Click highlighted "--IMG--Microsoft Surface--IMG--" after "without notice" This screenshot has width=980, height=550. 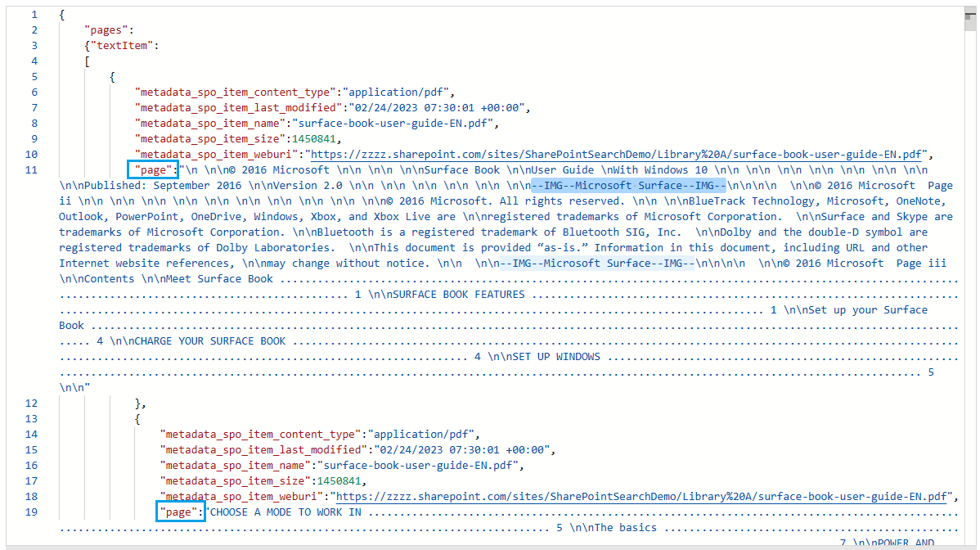point(597,263)
